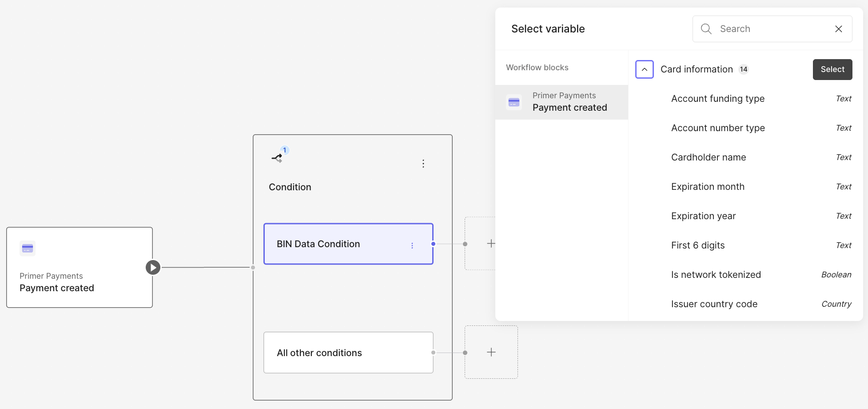Viewport: 868px width, 409px height.
Task: Click the Boolean type label for Is network tokenized
Action: (x=836, y=275)
